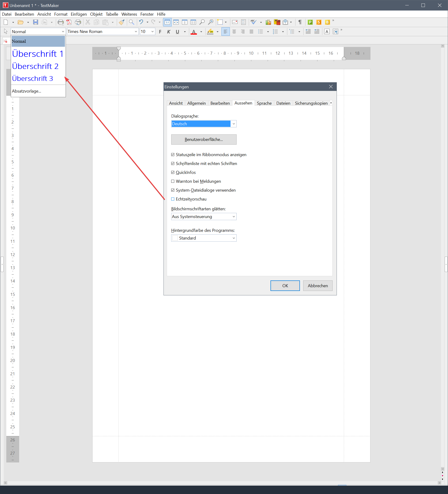448x494 pixels.
Task: Select Überschrift 2 paragraph style
Action: click(x=35, y=66)
